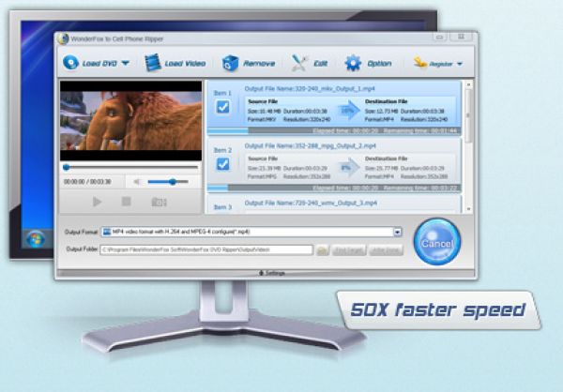Image resolution: width=563 pixels, height=392 pixels.
Task: Click the video seek bar
Action: click(x=130, y=167)
